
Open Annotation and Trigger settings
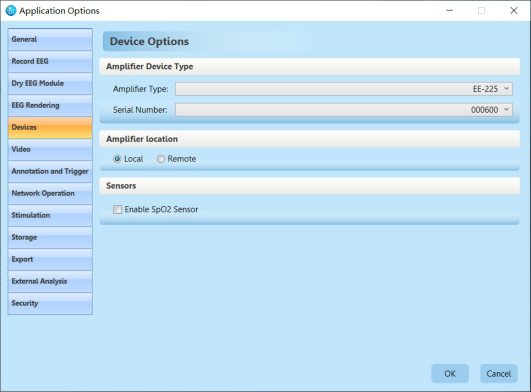(x=50, y=172)
